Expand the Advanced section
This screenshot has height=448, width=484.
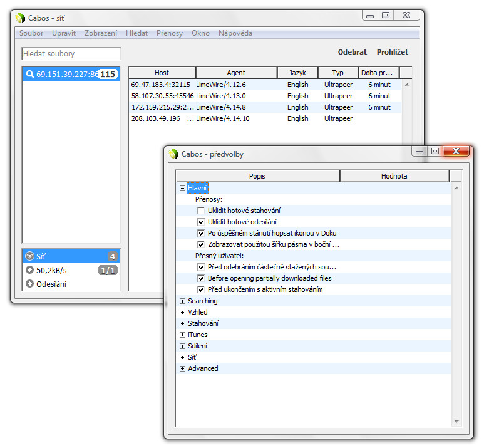pyautogui.click(x=182, y=368)
